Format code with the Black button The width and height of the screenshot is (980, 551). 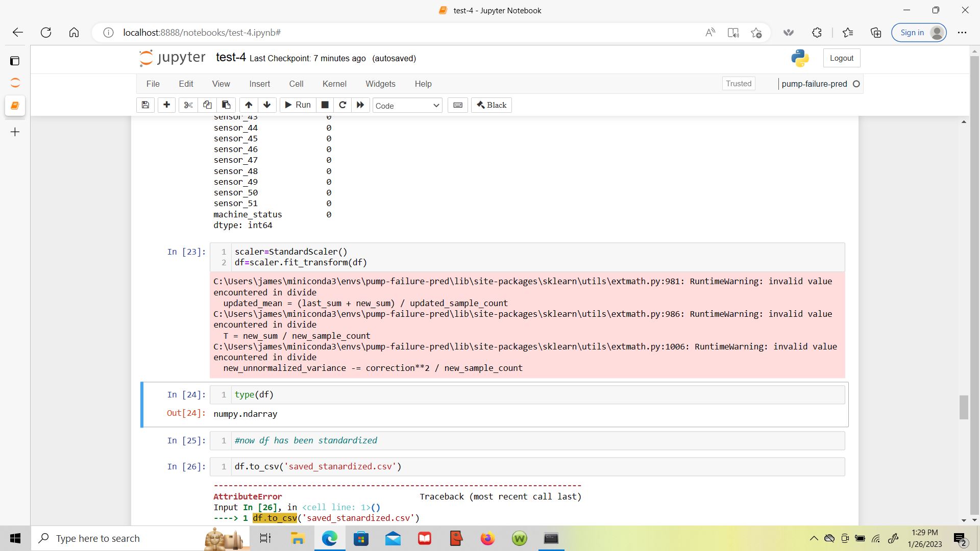[492, 105]
